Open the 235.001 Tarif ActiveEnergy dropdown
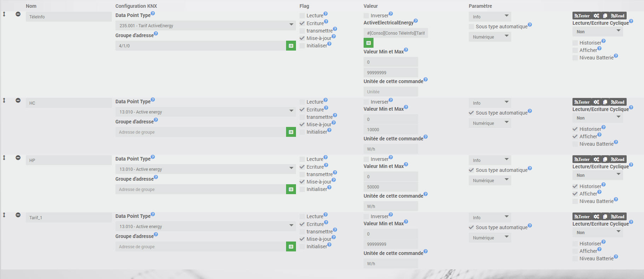 [205, 25]
